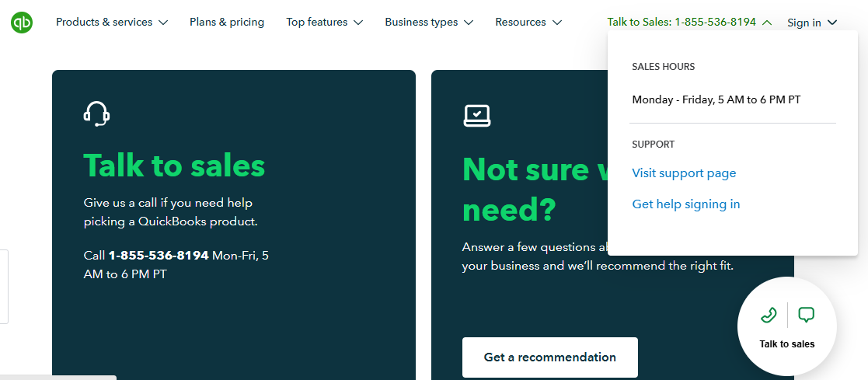Expand the Top features chevron arrow
This screenshot has height=380, width=868.
pyautogui.click(x=358, y=23)
